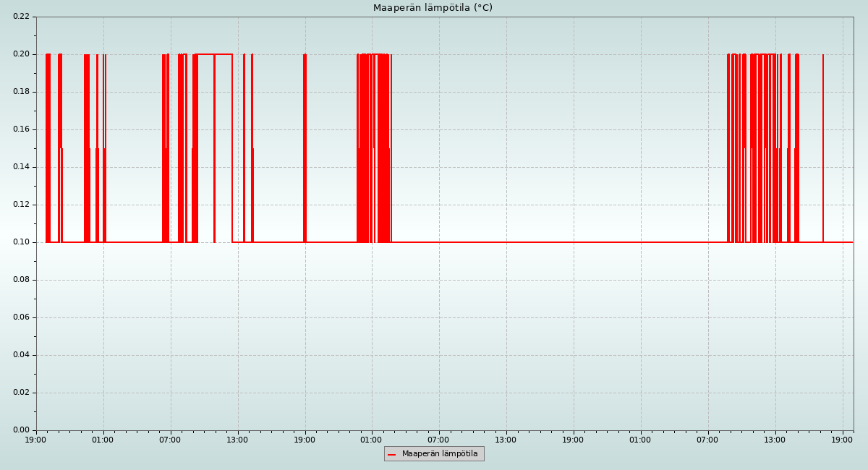Click the chart title Maaperän lämpötila (°C)
The width and height of the screenshot is (868, 470).
[433, 8]
